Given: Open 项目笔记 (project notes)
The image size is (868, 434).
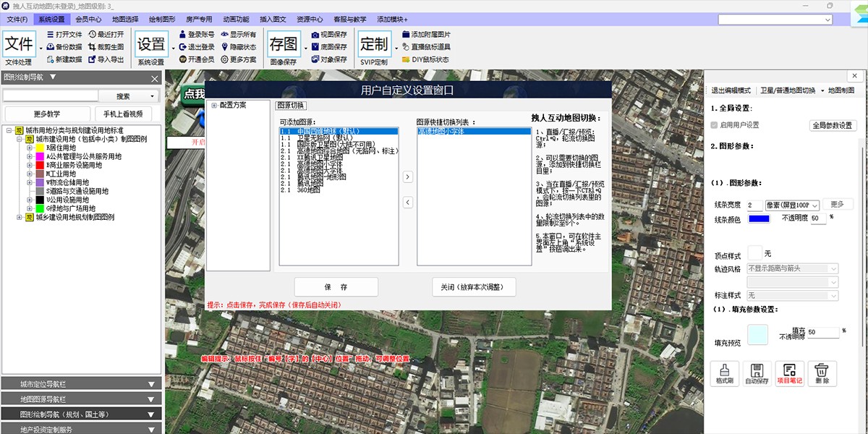Looking at the screenshot, I should (788, 373).
